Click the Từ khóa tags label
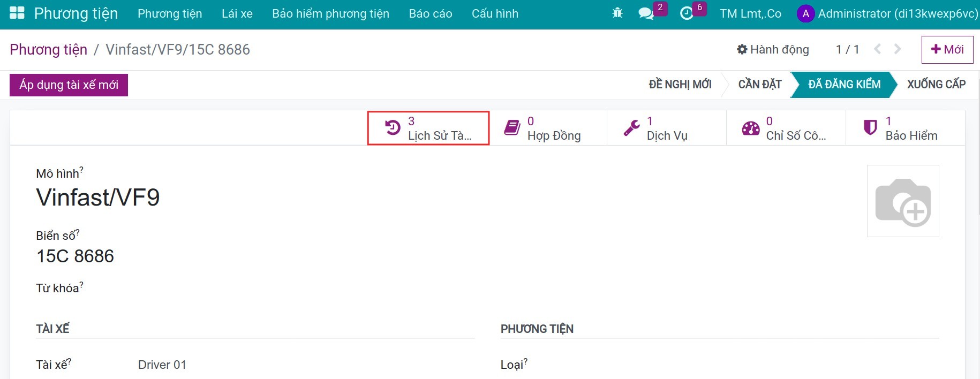 [59, 287]
